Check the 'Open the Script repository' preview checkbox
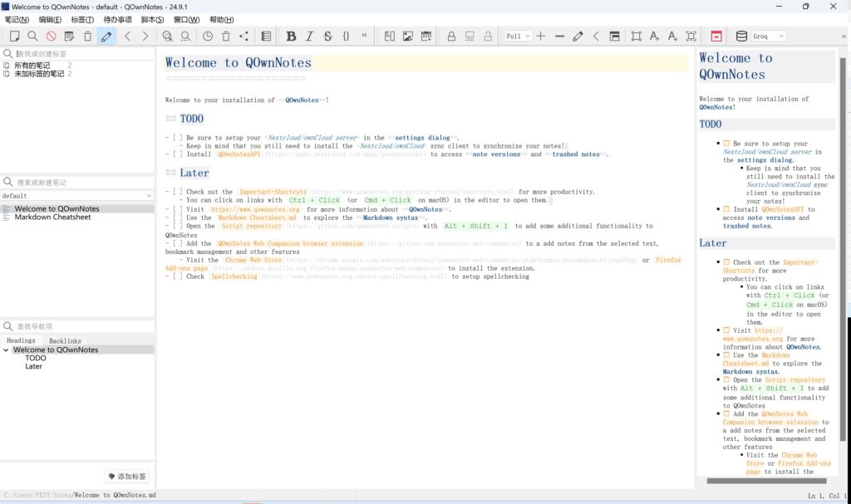The image size is (851, 504). (x=726, y=379)
